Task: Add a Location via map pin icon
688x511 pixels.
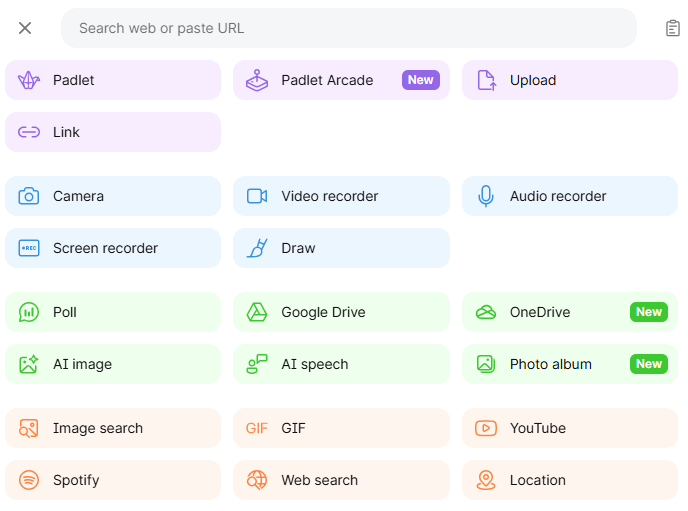Action: coord(486,480)
